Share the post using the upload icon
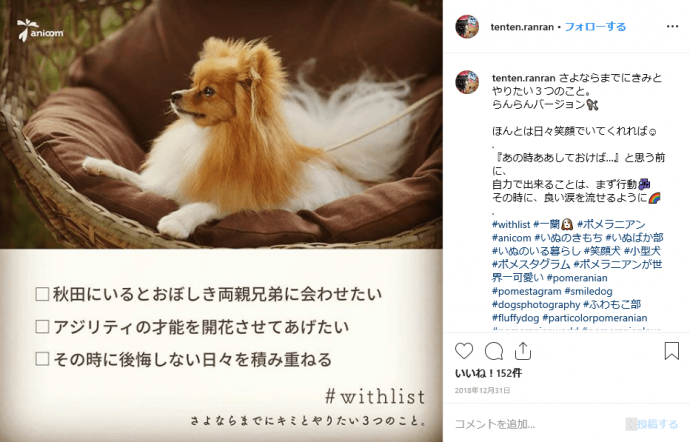690x442 pixels. pyautogui.click(x=523, y=351)
